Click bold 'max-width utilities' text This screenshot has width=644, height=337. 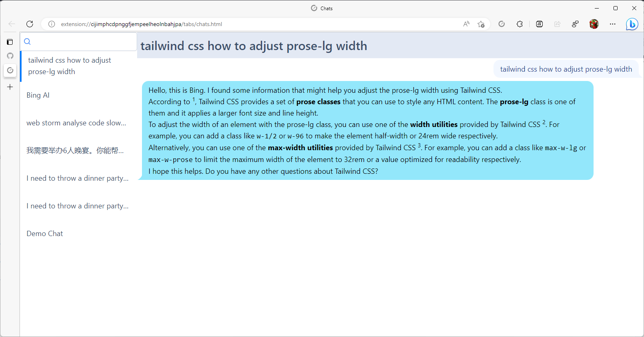coord(300,148)
